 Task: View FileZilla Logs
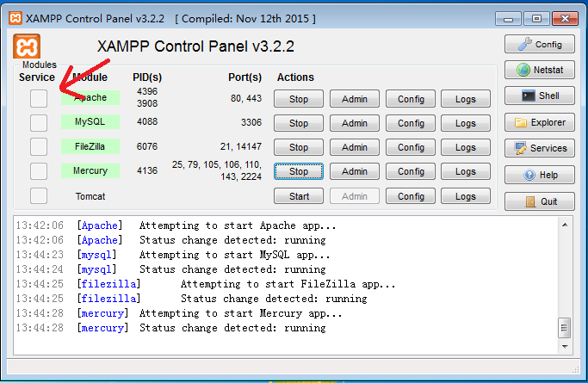coord(466,147)
